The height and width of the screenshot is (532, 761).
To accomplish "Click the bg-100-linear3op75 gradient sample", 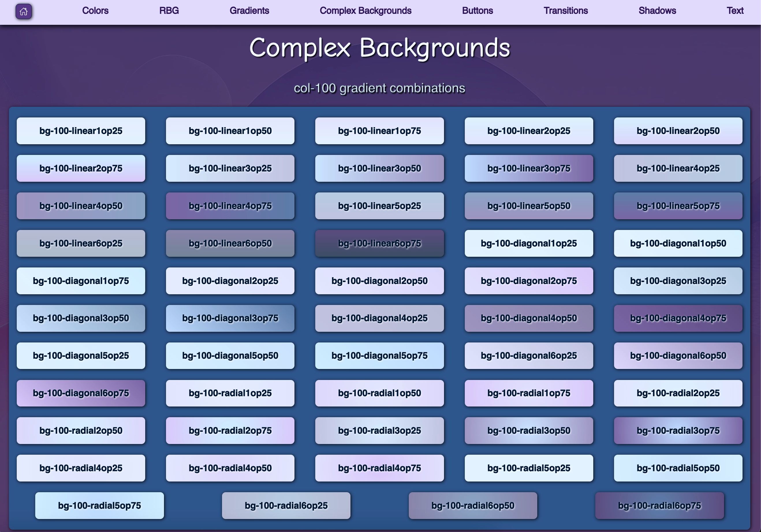I will pyautogui.click(x=529, y=168).
